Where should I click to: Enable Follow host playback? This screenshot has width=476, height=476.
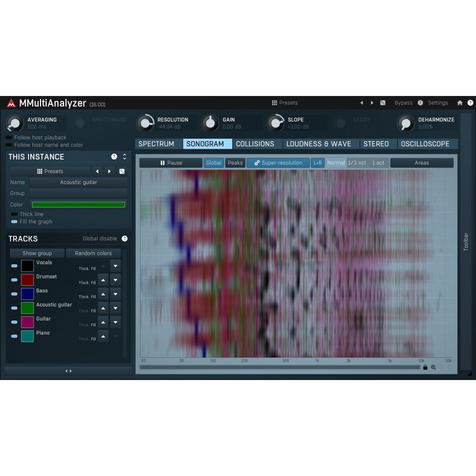point(9,138)
